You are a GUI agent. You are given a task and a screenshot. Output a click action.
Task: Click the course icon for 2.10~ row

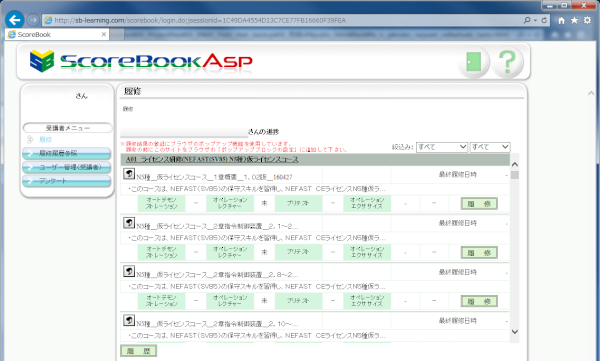[129, 320]
